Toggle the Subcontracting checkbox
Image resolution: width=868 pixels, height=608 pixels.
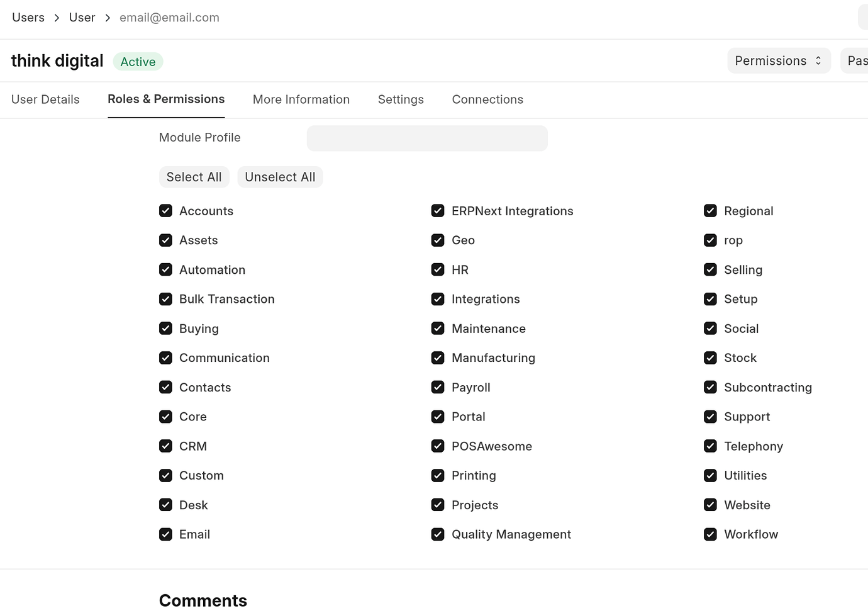(710, 387)
